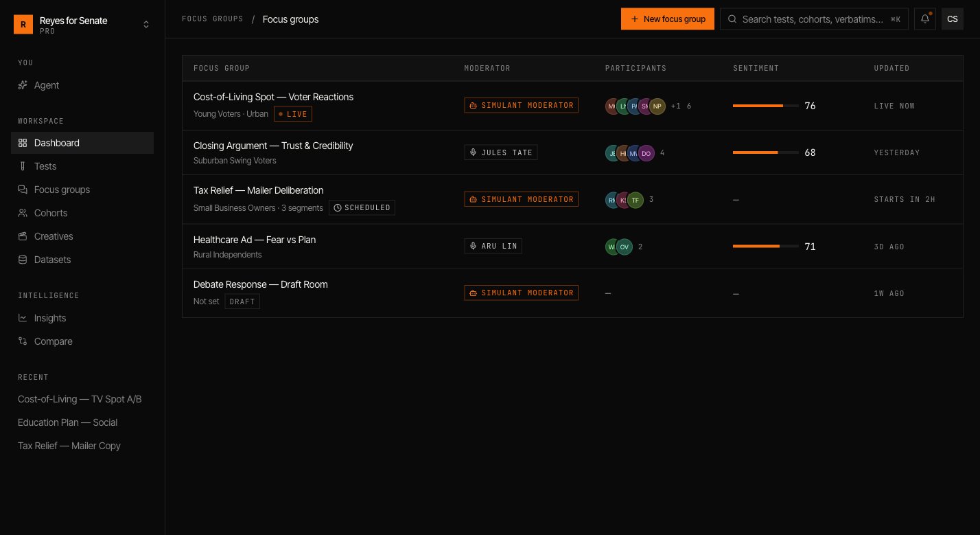Open the Agent sparkle icon

tap(23, 85)
